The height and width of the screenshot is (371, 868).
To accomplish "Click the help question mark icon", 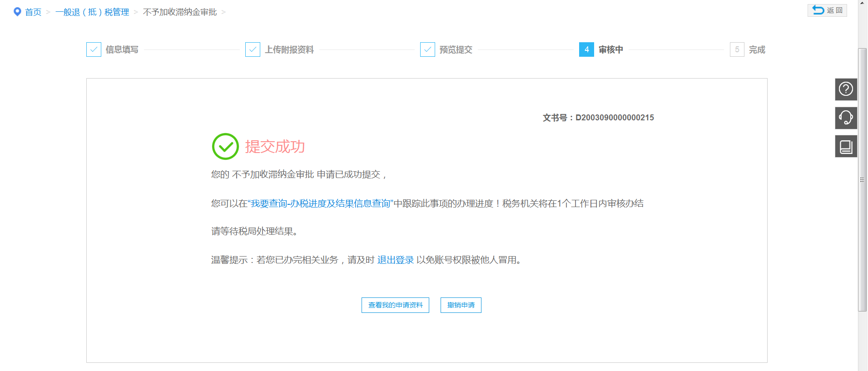I will (846, 89).
